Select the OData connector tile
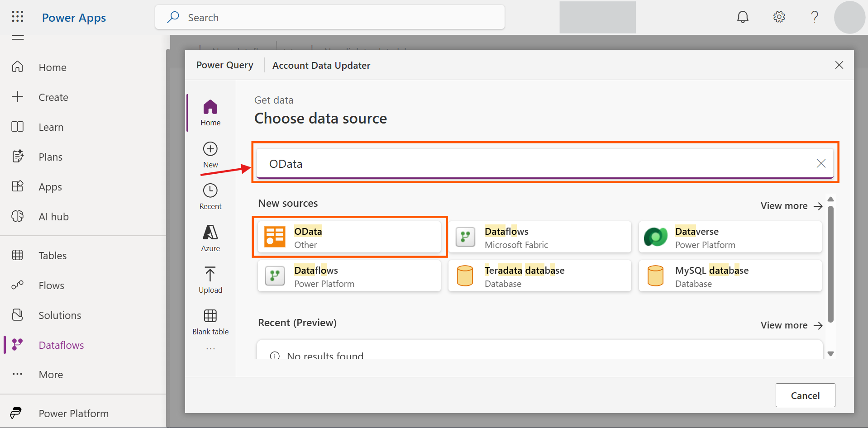This screenshot has width=868, height=428. (x=349, y=238)
